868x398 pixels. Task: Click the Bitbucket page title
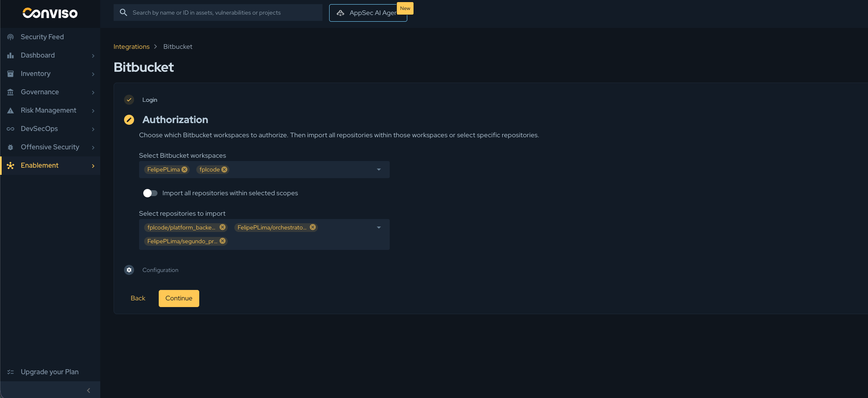pos(144,67)
